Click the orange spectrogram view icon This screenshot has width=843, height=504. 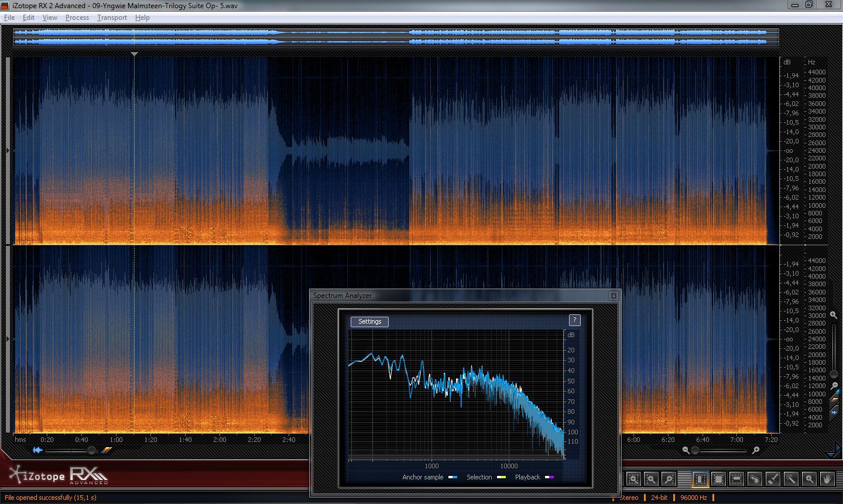107,450
